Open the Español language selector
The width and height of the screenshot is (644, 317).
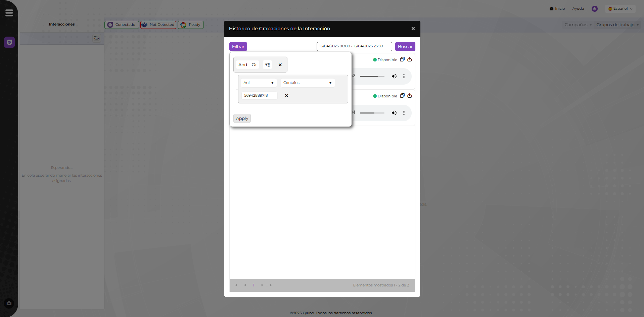(620, 9)
